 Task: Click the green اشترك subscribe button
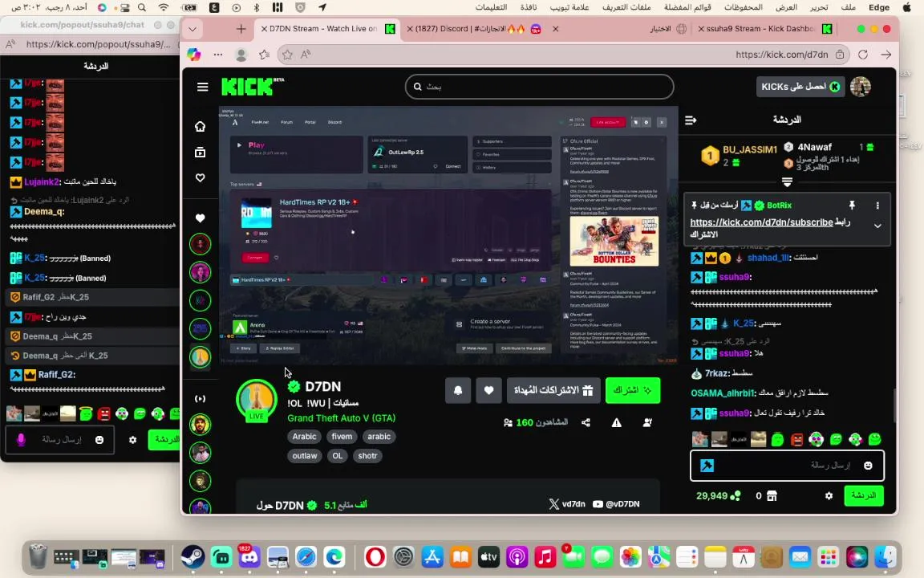[633, 390]
